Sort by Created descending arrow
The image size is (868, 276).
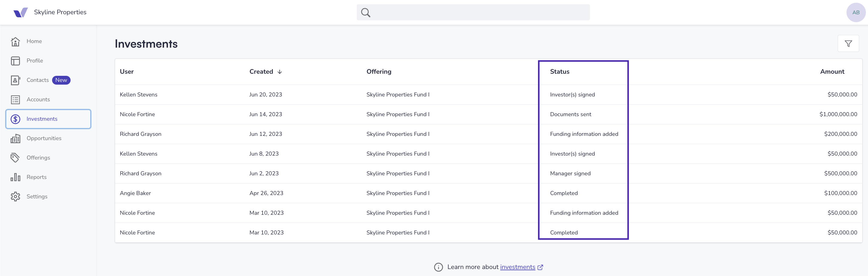[x=280, y=72]
